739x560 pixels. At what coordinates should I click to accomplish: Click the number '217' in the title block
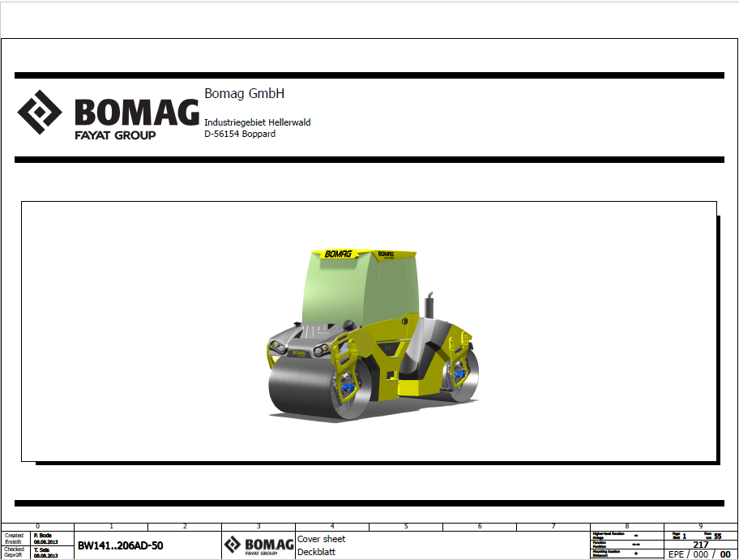pos(701,545)
